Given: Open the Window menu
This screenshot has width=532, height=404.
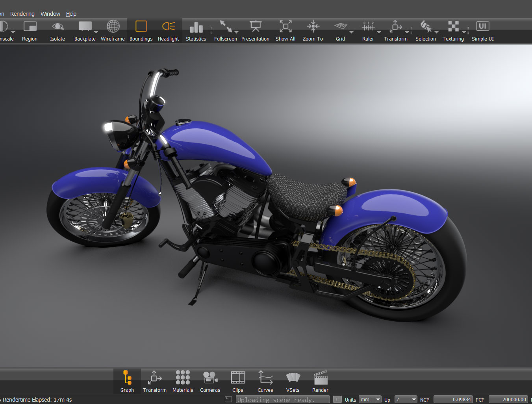Looking at the screenshot, I should point(50,14).
